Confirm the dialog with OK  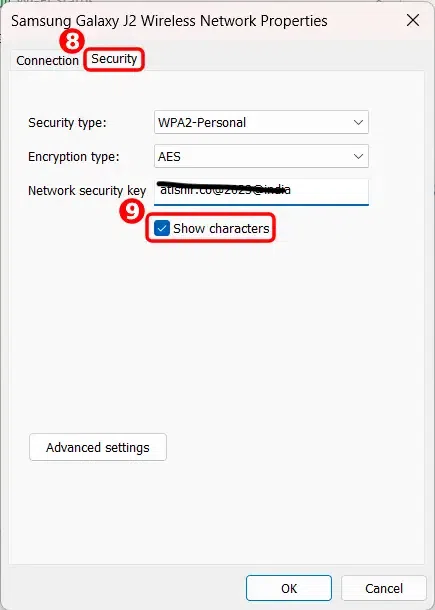[x=289, y=588]
